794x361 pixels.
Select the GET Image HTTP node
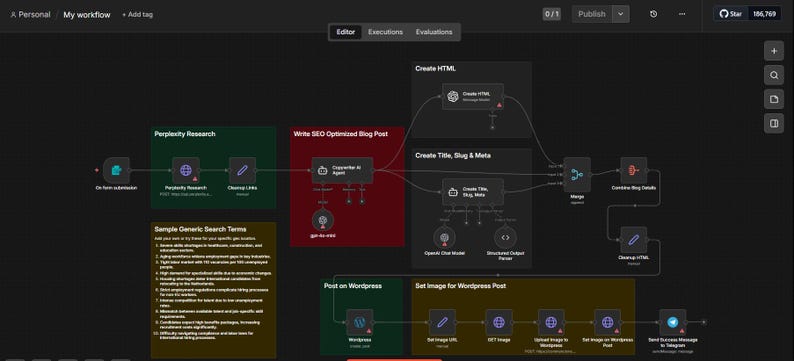coord(499,323)
